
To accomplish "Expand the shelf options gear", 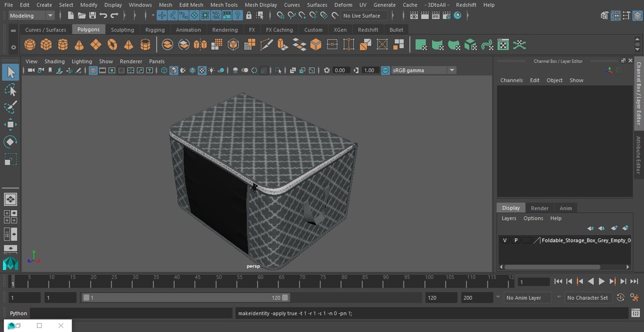I will (x=13, y=47).
